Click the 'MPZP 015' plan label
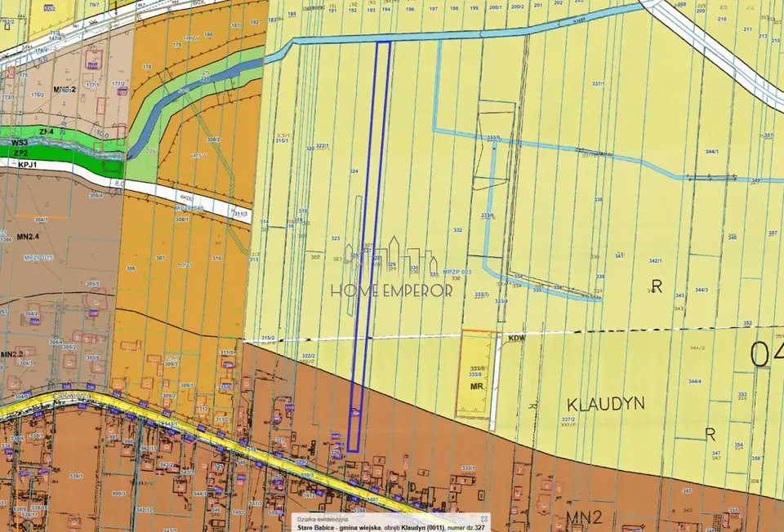Screen dimensions: 784x532 [x=38, y=258]
